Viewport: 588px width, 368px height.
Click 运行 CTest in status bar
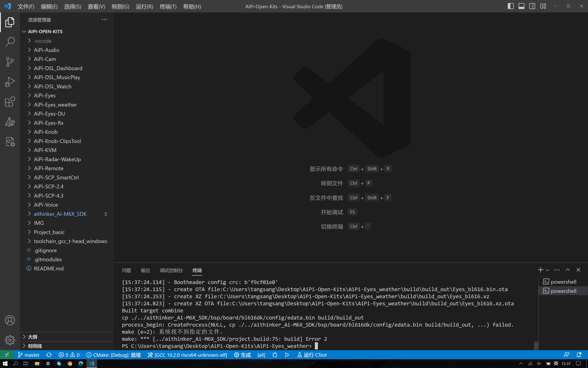312,355
